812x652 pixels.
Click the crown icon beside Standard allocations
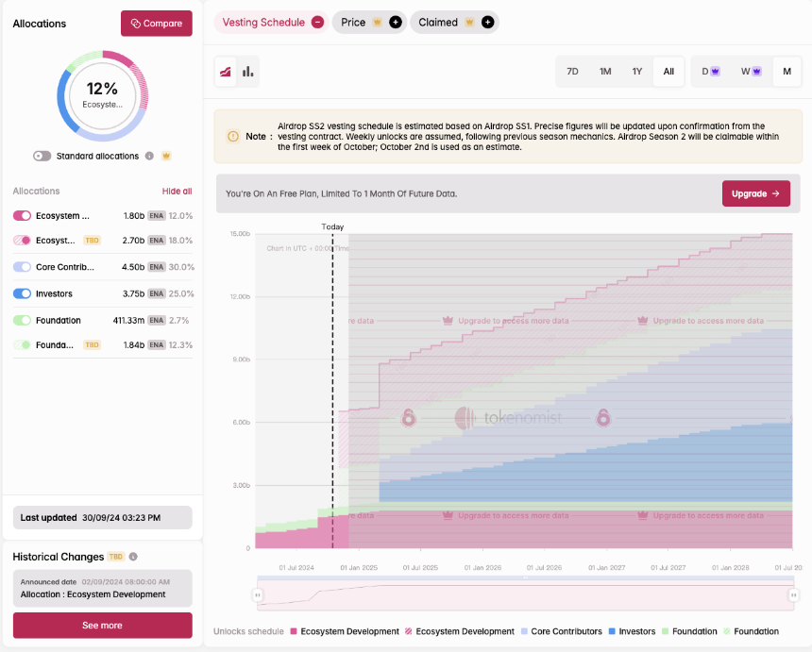click(x=166, y=156)
